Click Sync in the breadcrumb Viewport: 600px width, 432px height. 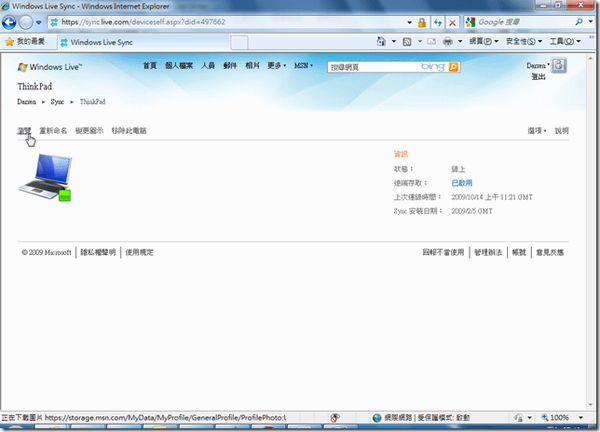pyautogui.click(x=57, y=102)
